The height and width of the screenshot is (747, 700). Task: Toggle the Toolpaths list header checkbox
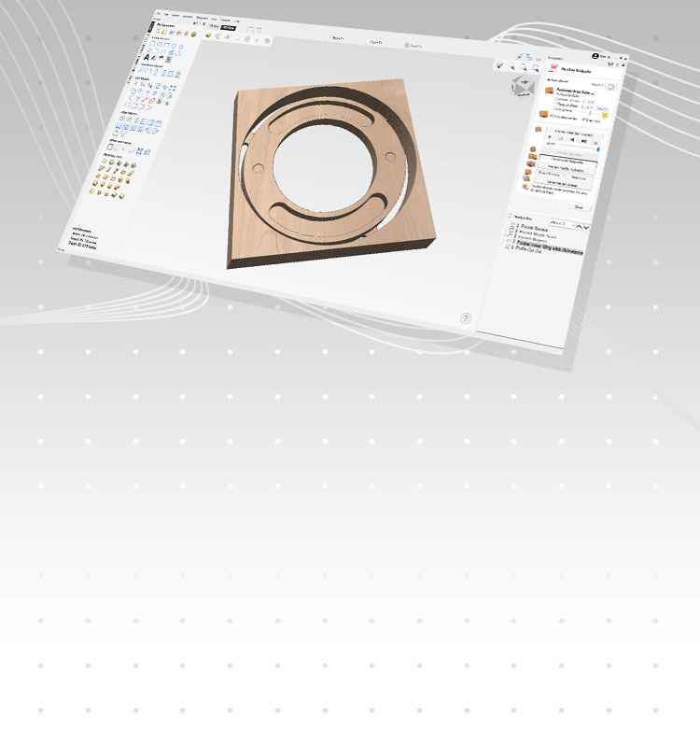(x=510, y=216)
